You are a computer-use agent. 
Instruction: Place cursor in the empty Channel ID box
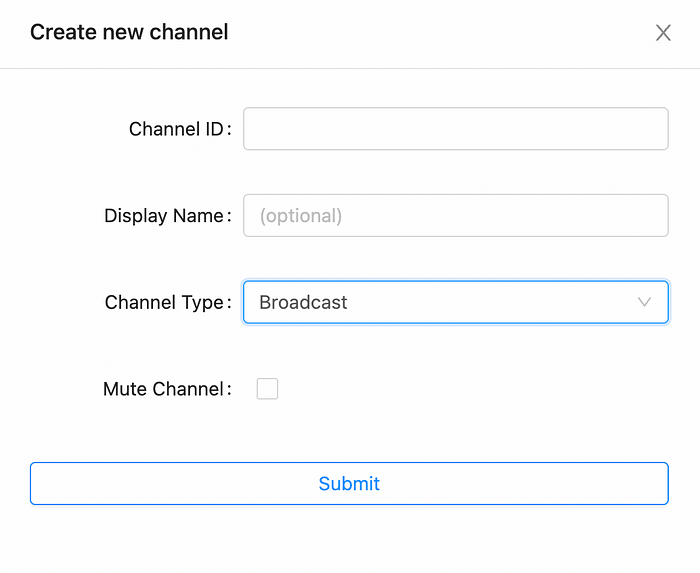point(455,129)
